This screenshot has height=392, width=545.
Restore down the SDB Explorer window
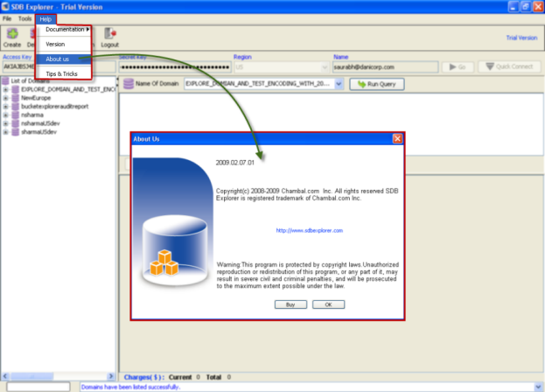click(526, 7)
